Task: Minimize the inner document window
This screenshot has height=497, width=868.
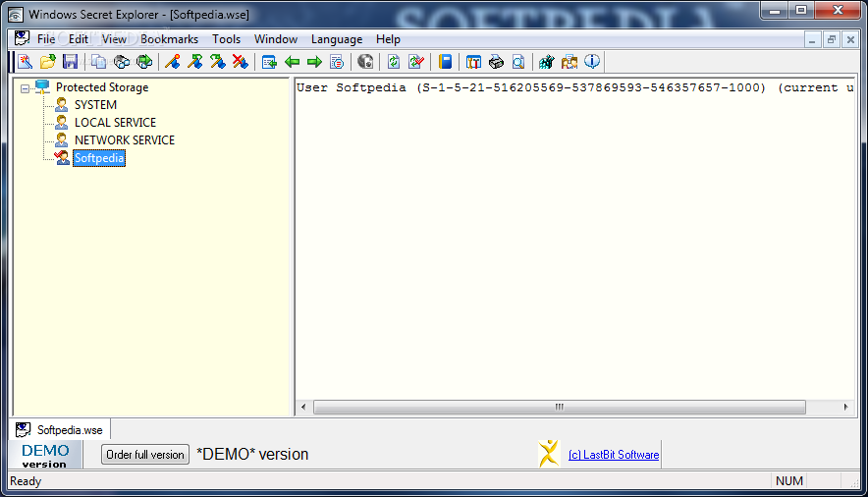Action: pos(812,39)
